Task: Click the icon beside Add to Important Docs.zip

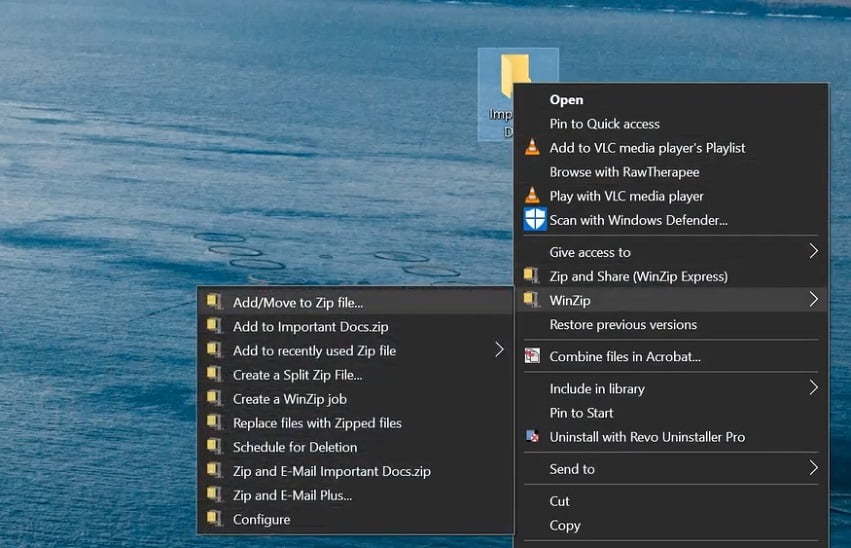Action: [x=214, y=326]
